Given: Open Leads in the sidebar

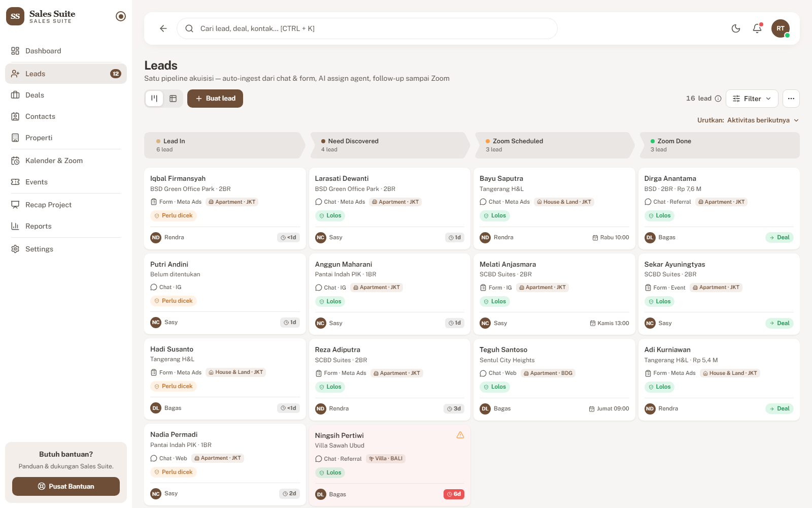Looking at the screenshot, I should 66,74.
